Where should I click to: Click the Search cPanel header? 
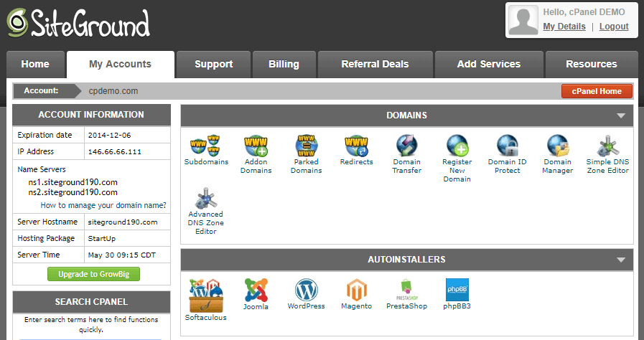(x=91, y=302)
